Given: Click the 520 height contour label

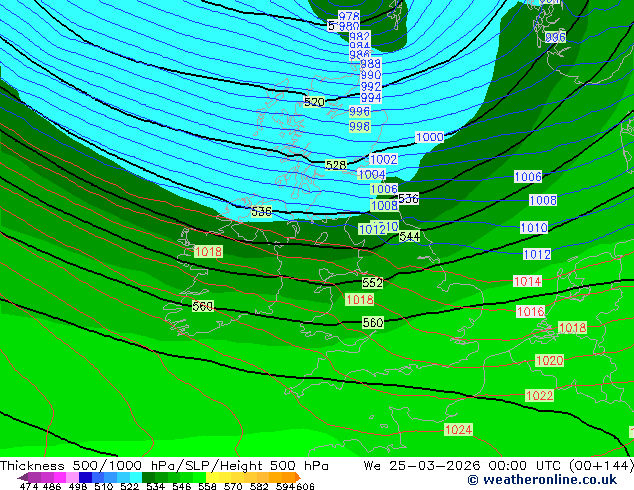Looking at the screenshot, I should pyautogui.click(x=314, y=102).
